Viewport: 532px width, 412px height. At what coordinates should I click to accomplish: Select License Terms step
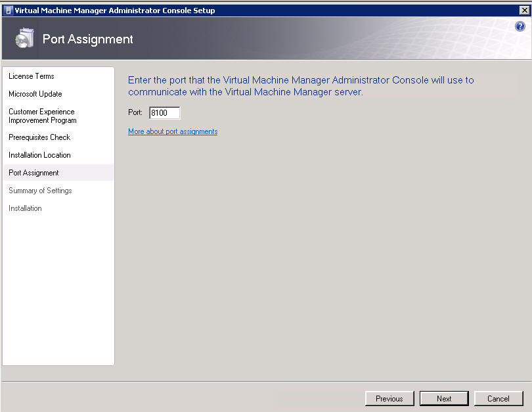pos(32,76)
